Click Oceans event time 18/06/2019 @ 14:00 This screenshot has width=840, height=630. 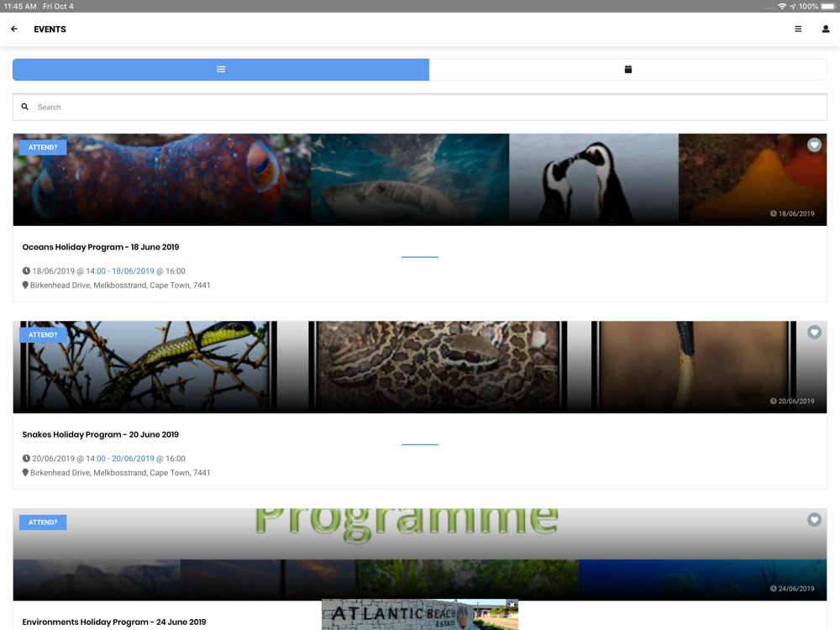coord(69,271)
